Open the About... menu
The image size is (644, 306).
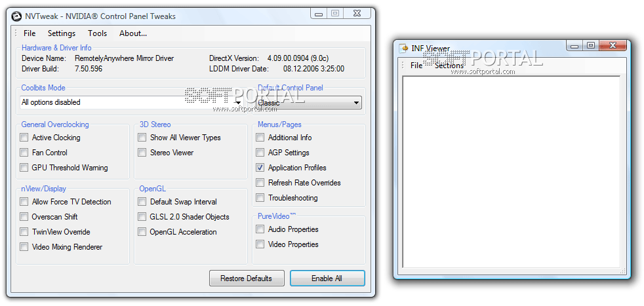(x=133, y=33)
